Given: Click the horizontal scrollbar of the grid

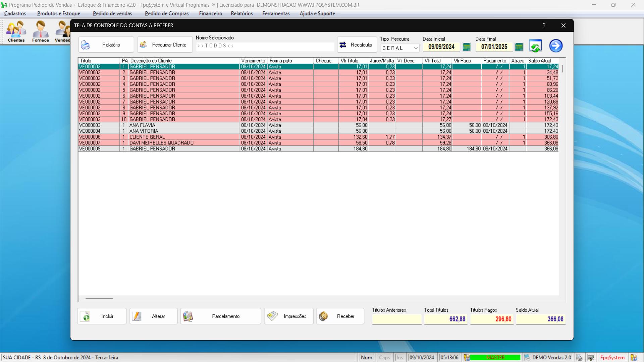Looking at the screenshot, I should click(x=99, y=299).
